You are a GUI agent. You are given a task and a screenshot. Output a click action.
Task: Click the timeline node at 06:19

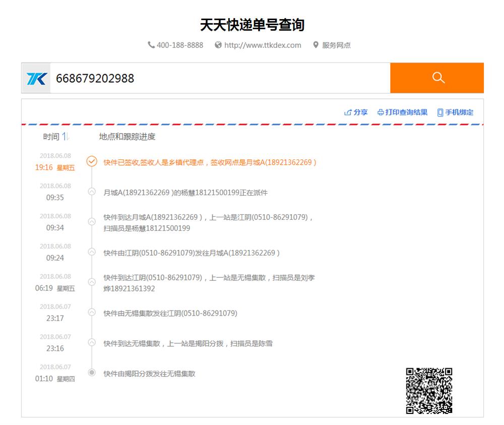coord(92,282)
